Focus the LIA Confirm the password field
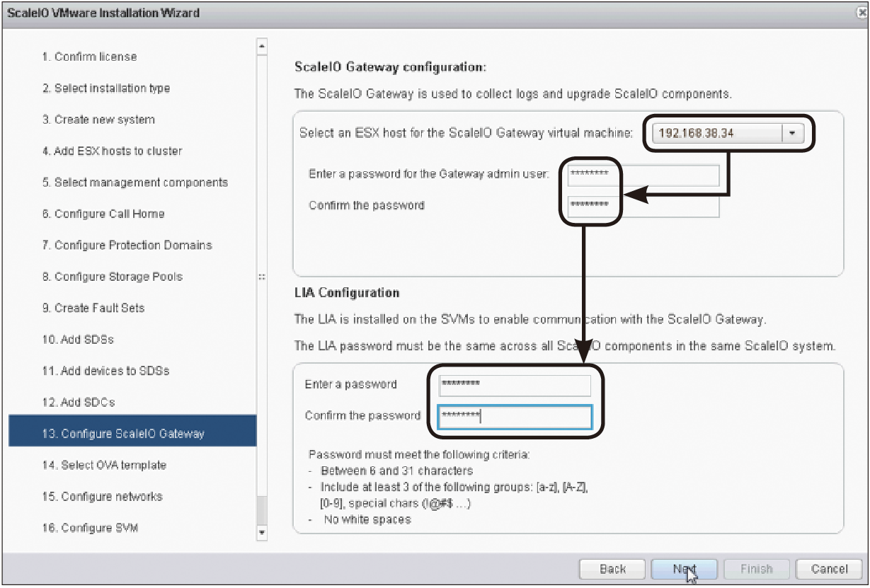Viewport: 870px width, 588px height. (x=515, y=416)
